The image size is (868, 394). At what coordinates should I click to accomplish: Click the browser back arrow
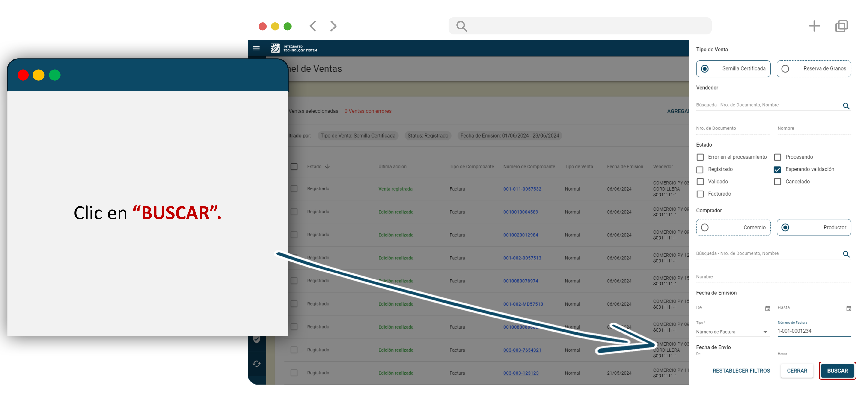pos(313,26)
